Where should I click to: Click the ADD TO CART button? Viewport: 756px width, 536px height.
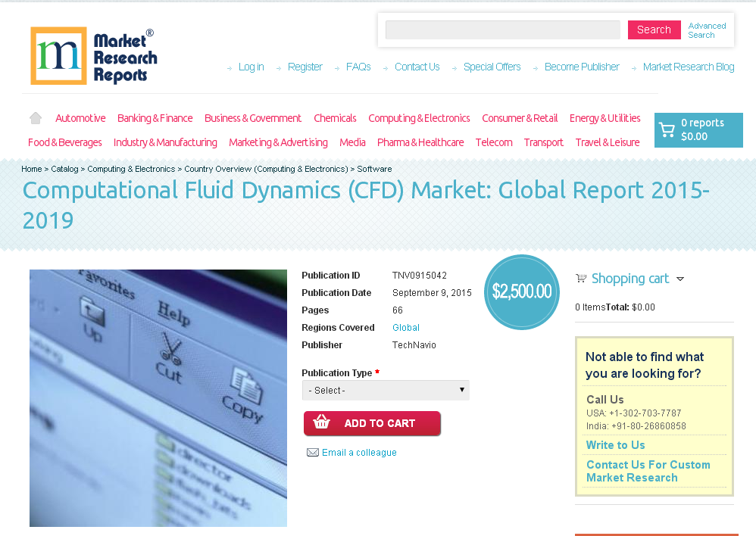pyautogui.click(x=372, y=423)
